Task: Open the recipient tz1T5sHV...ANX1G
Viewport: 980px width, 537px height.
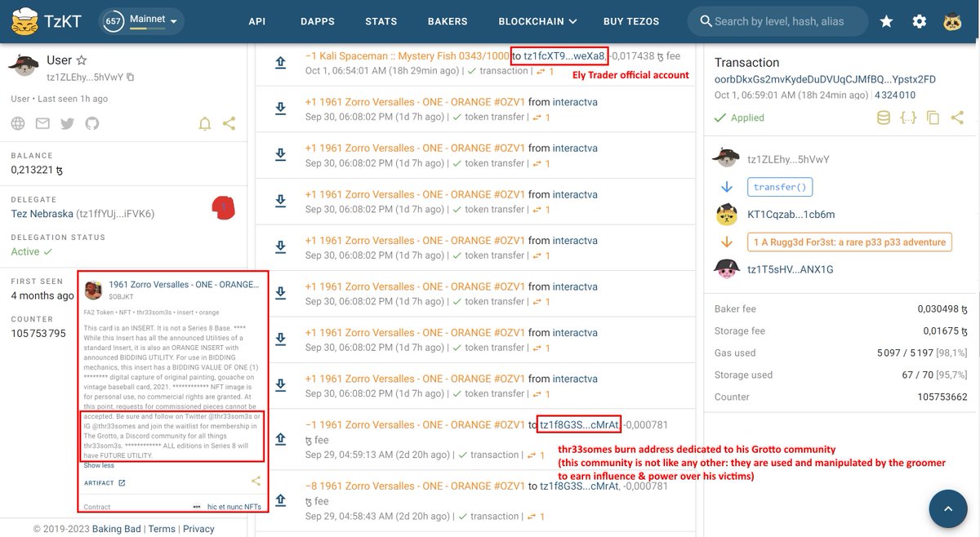Action: coord(790,269)
